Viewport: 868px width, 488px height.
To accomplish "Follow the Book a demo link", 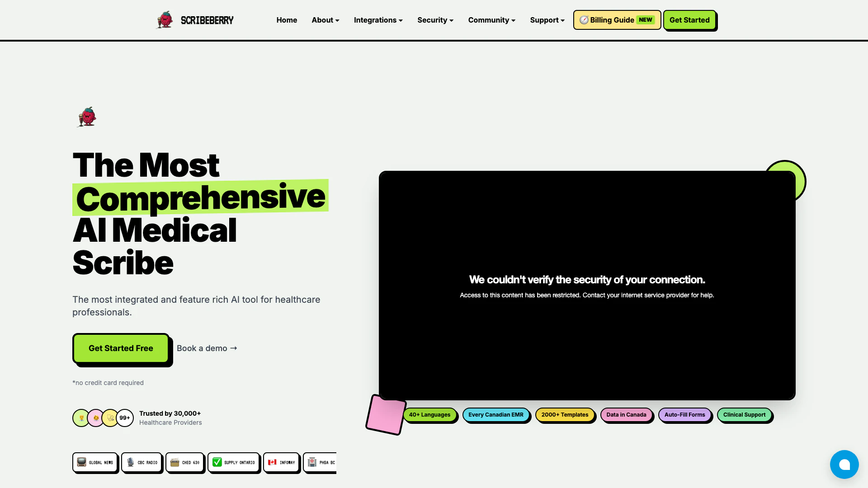I will pos(207,348).
